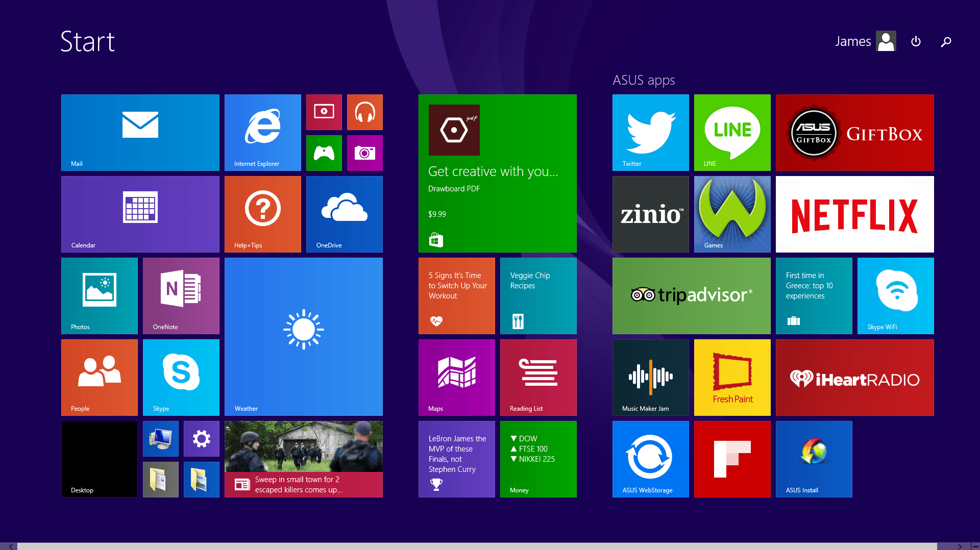Launch the Skype tile
The image size is (980, 550).
coord(181,378)
